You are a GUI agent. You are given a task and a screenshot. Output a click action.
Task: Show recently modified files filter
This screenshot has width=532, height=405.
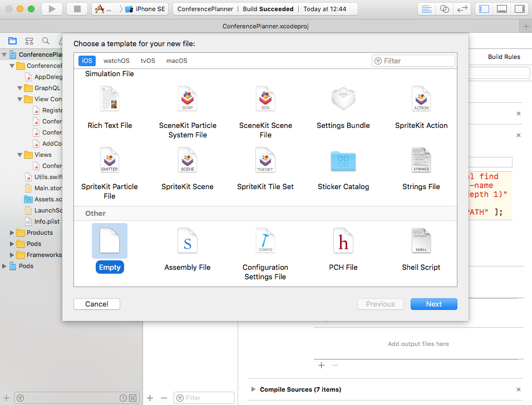(123, 398)
